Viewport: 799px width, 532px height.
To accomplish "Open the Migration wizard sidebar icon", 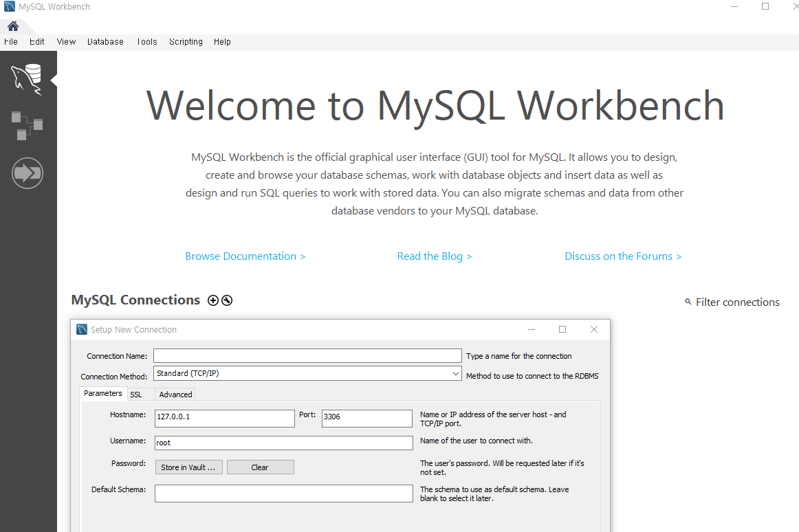I will pyautogui.click(x=28, y=173).
